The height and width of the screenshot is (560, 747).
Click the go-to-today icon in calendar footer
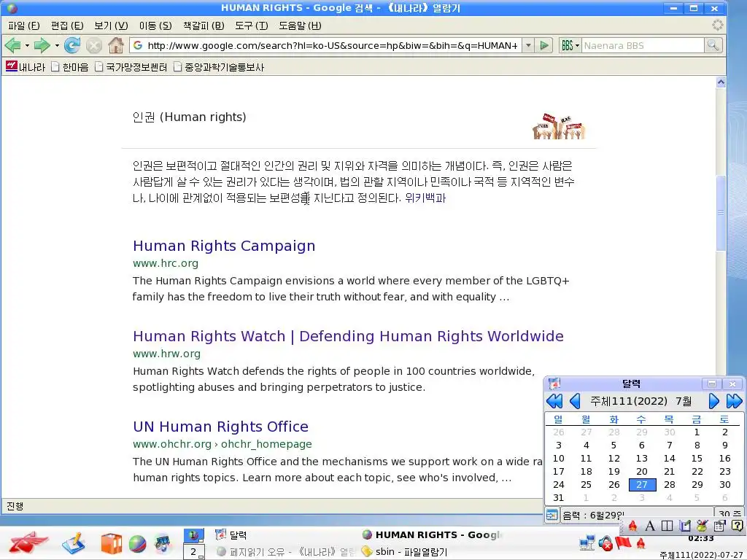tap(551, 515)
